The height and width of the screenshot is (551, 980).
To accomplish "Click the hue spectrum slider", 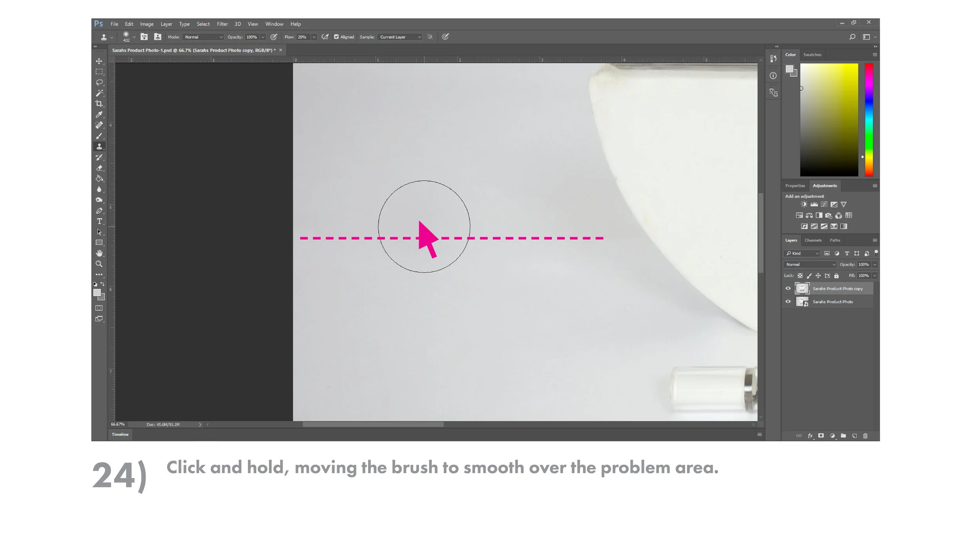I will [869, 120].
